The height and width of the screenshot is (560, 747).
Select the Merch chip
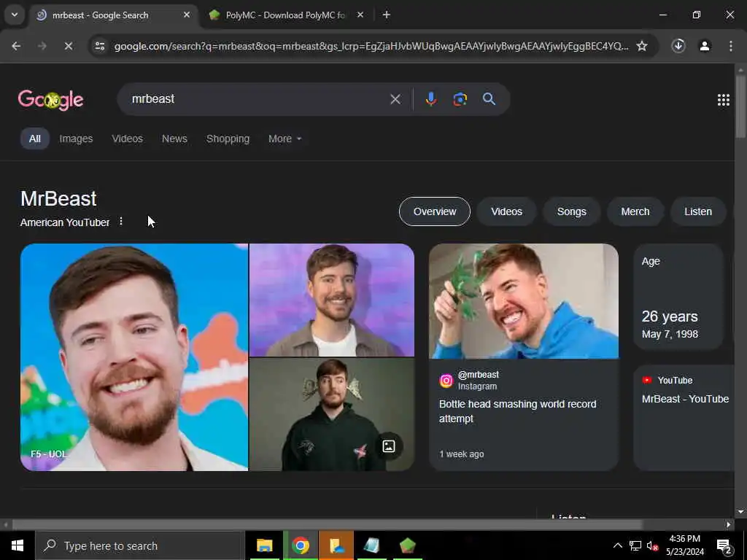tap(635, 211)
